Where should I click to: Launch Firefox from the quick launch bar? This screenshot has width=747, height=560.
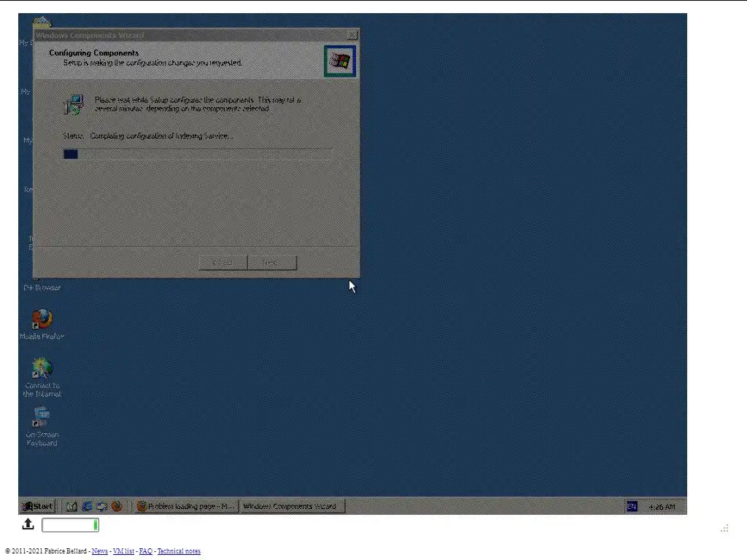click(x=117, y=506)
